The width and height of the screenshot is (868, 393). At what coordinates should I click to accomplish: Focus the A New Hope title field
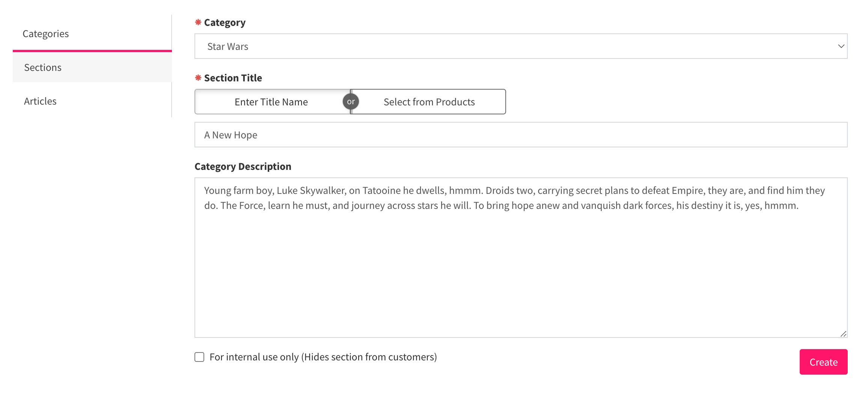pos(521,135)
